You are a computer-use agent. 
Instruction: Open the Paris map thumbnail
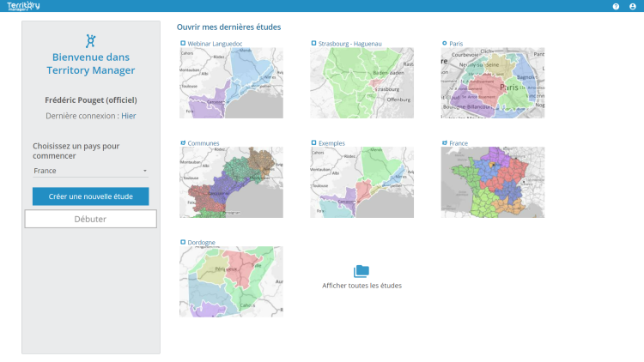492,83
